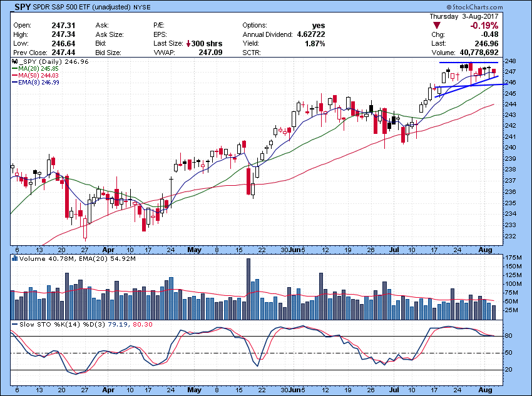Image resolution: width=532 pixels, height=396 pixels.
Task: Select the Prev Close value 247.44
Action: pos(63,53)
